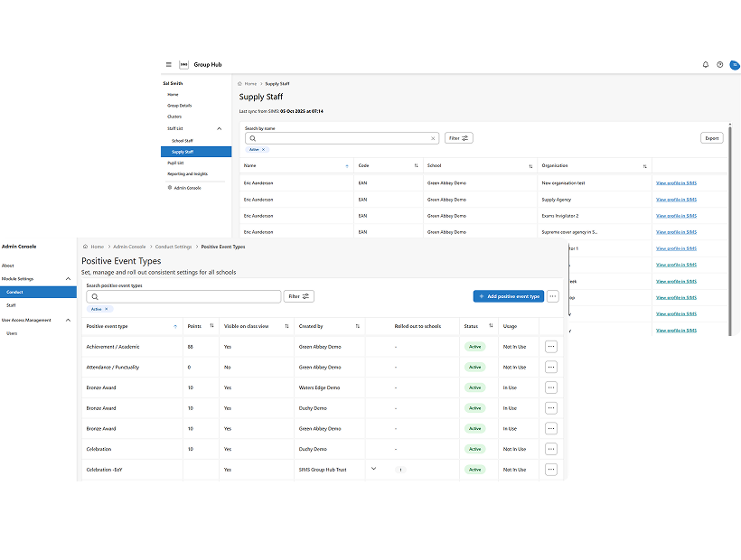Expand the Celebration -EoY rolled out schools

(x=373, y=469)
